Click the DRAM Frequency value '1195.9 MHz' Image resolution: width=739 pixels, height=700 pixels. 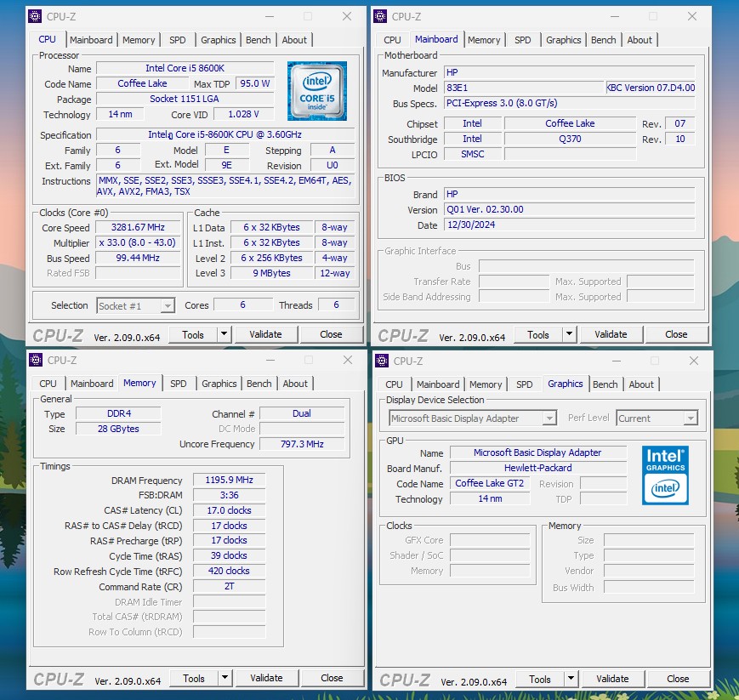click(229, 480)
